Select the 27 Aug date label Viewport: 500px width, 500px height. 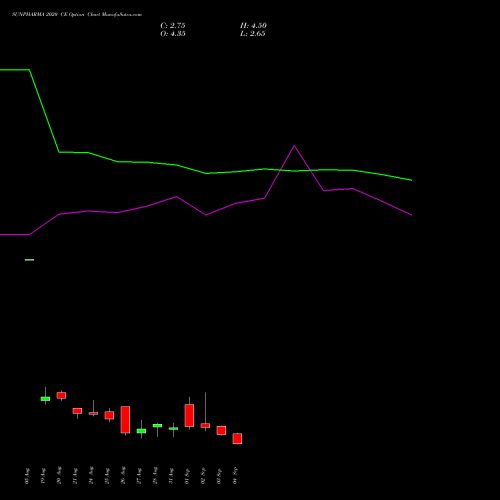click(139, 476)
